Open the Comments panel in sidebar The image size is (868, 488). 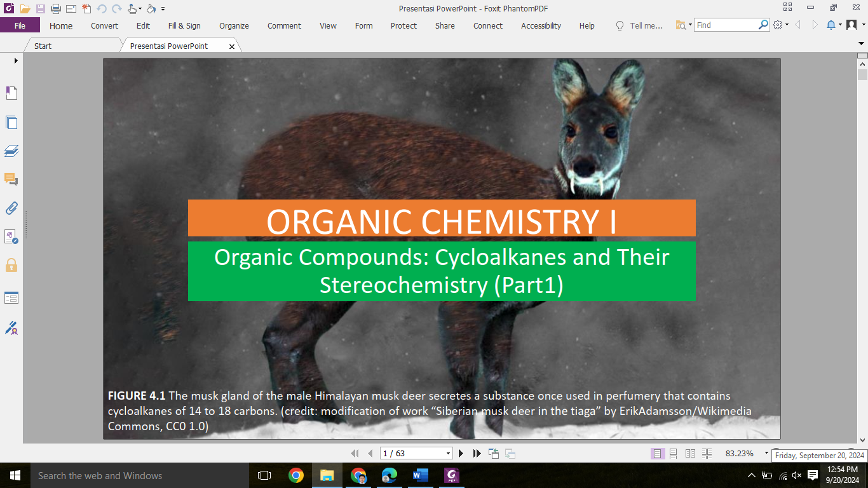11,179
